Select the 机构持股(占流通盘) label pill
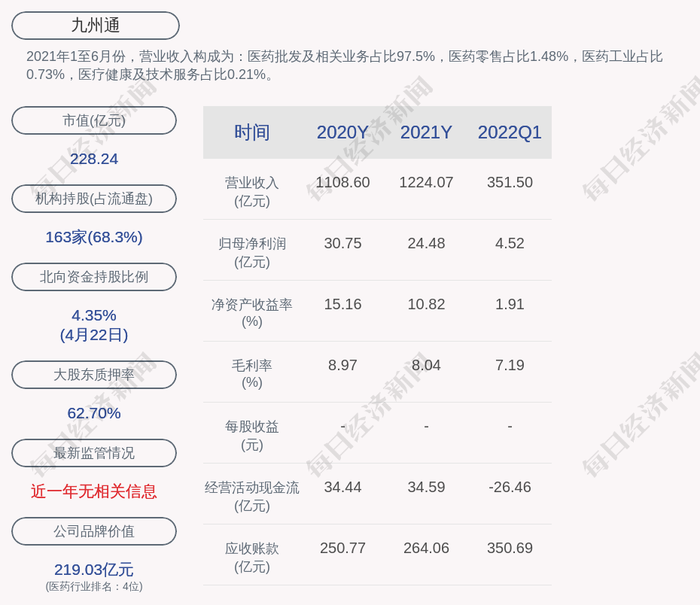700x605 pixels. pyautogui.click(x=94, y=199)
